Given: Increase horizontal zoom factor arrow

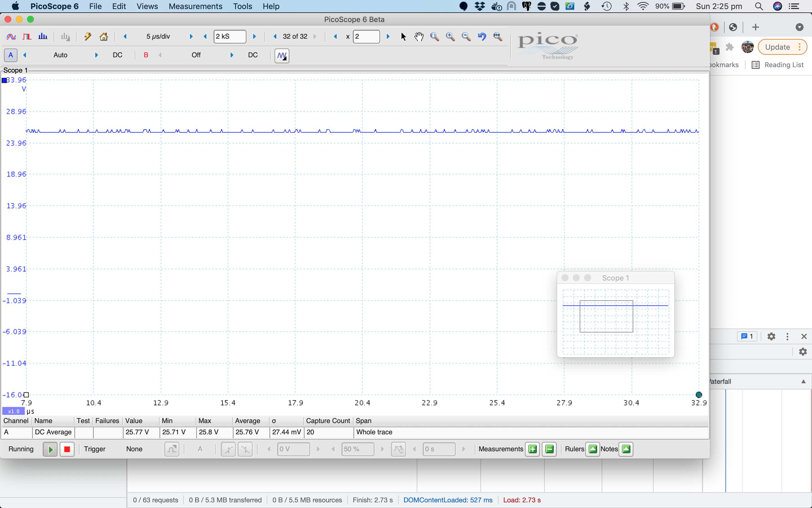Looking at the screenshot, I should [x=388, y=36].
